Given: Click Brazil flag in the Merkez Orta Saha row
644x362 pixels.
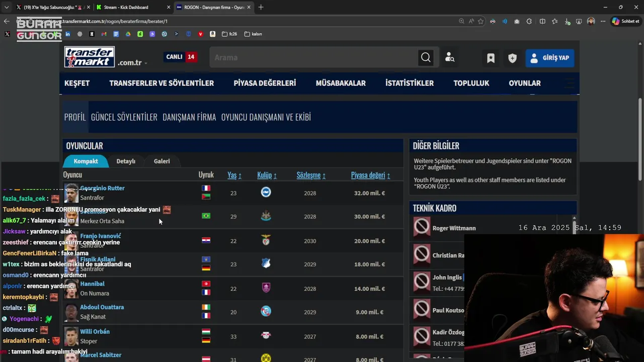Looking at the screenshot, I should pyautogui.click(x=206, y=216).
